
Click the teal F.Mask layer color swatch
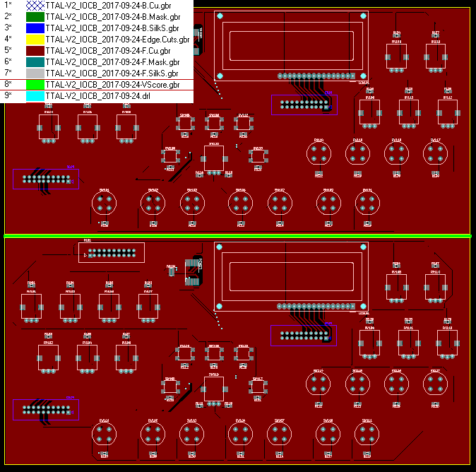35,62
